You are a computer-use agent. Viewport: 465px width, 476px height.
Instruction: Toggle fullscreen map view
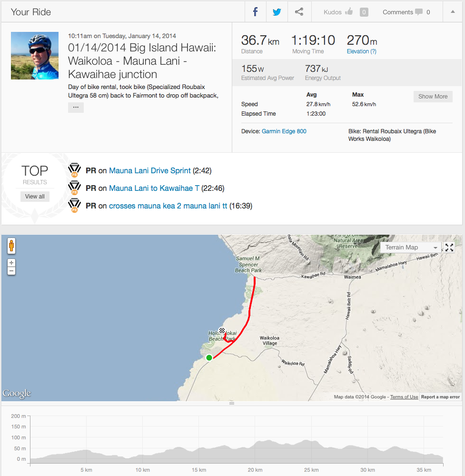coord(449,247)
